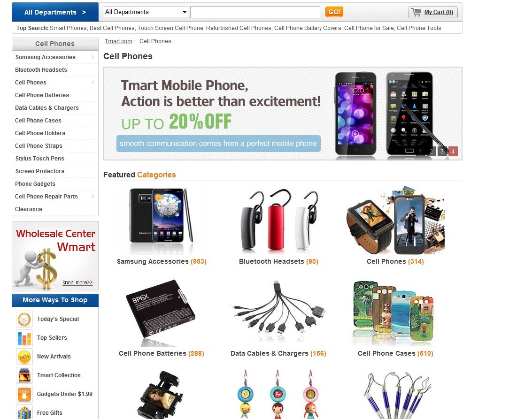Switch banner to slide 4
532x419 pixels.
(x=453, y=151)
